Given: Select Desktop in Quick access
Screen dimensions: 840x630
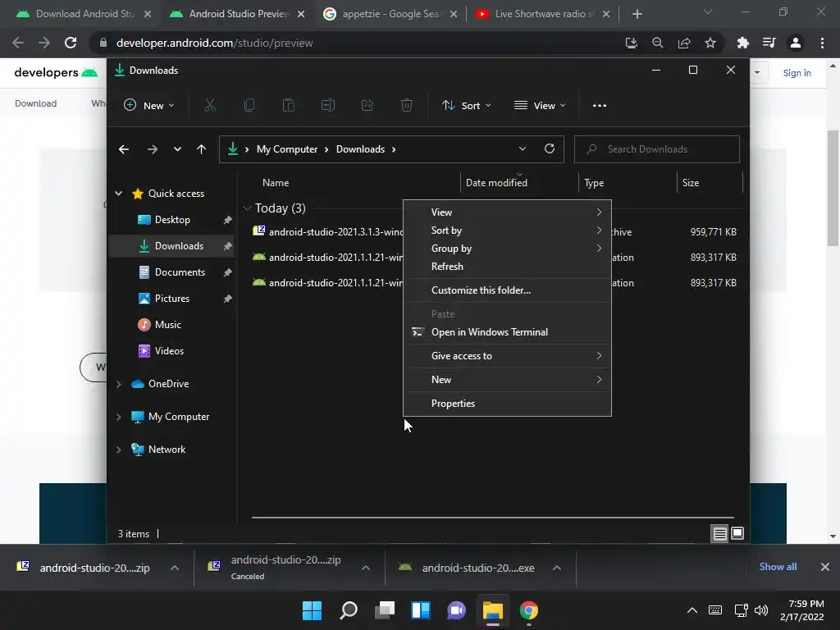Looking at the screenshot, I should click(171, 220).
